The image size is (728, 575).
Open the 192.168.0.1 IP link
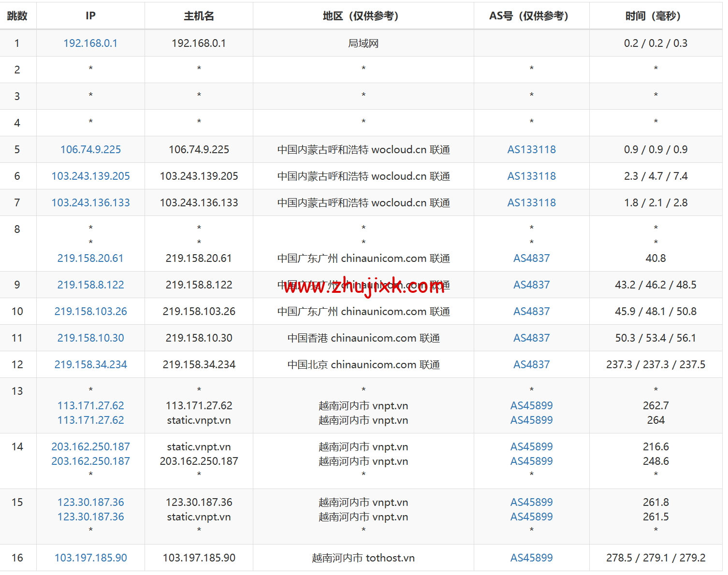(x=90, y=43)
